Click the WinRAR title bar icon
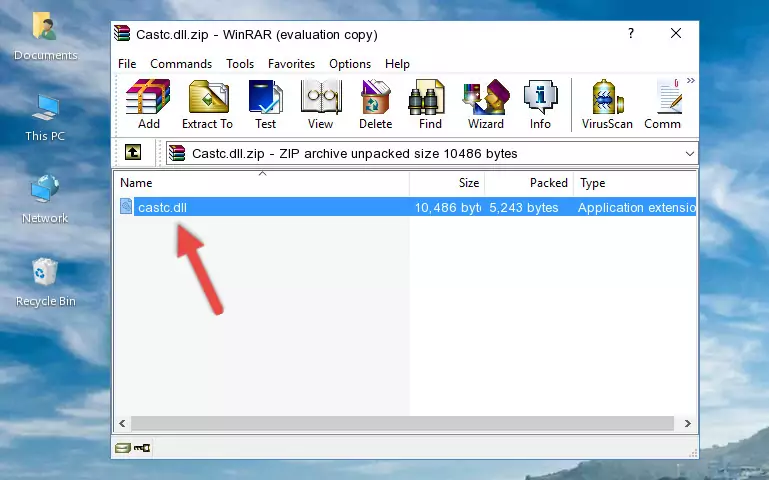The height and width of the screenshot is (480, 769). 122,34
